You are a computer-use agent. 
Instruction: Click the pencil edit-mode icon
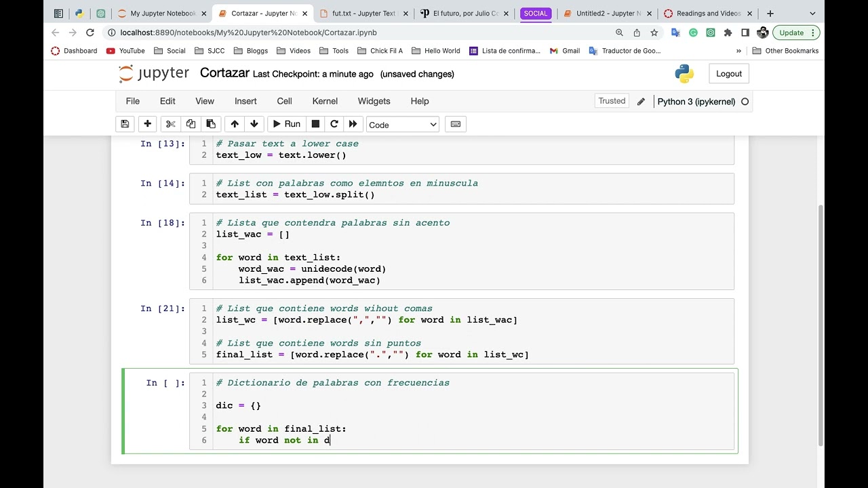click(x=641, y=102)
